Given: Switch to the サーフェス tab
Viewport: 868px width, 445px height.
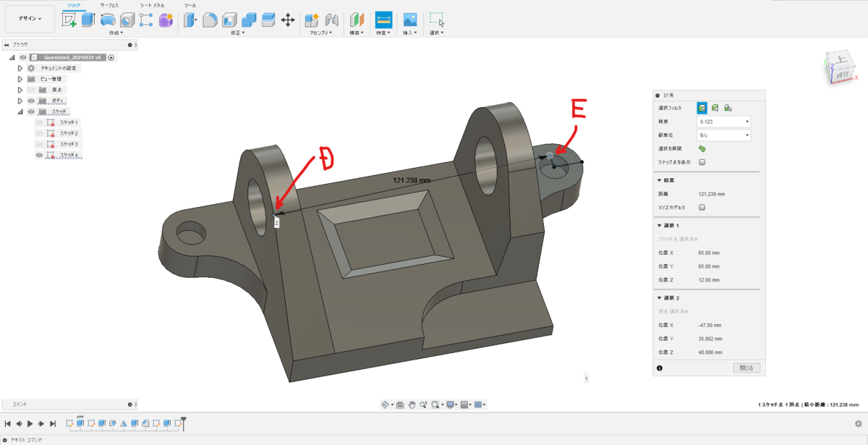Looking at the screenshot, I should pyautogui.click(x=109, y=4).
